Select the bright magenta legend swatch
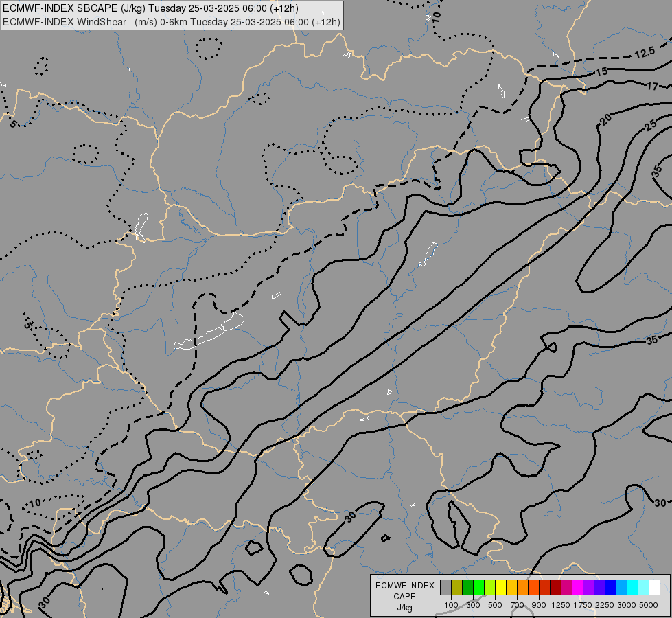 click(x=577, y=587)
